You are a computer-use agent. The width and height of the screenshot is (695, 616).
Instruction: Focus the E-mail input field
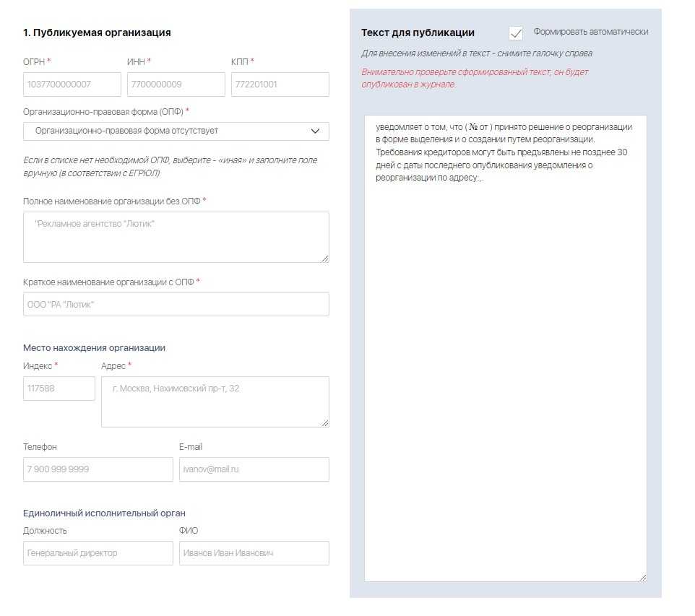pos(254,469)
